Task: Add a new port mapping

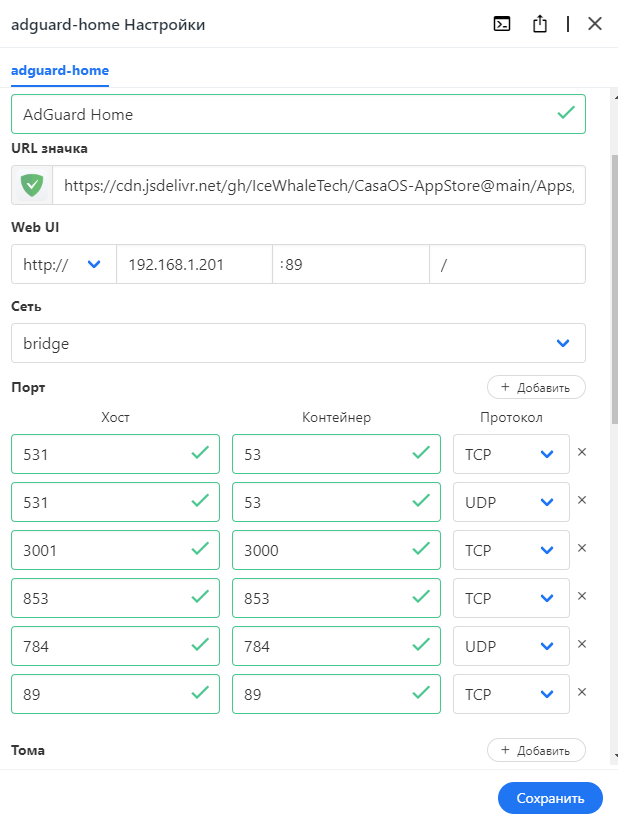Action: (x=536, y=387)
